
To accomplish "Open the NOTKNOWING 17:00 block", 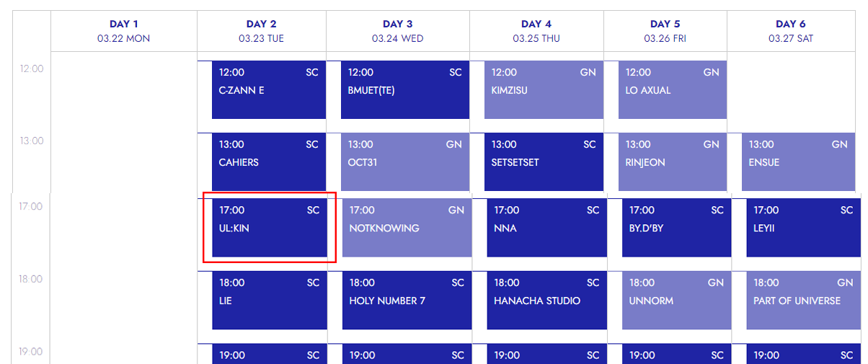I will pyautogui.click(x=407, y=228).
